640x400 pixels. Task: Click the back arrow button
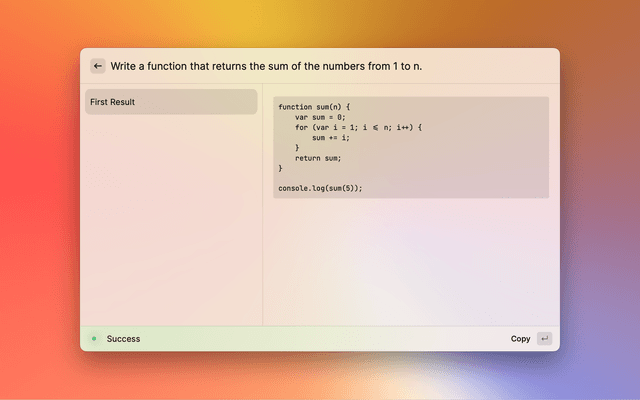[x=98, y=66]
